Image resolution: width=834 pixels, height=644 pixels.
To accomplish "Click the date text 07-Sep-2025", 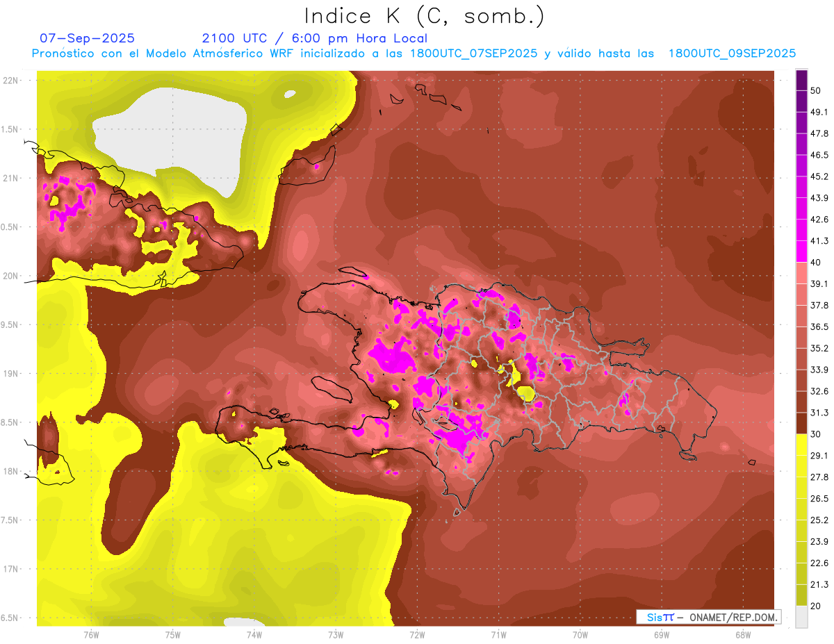I will tap(87, 38).
